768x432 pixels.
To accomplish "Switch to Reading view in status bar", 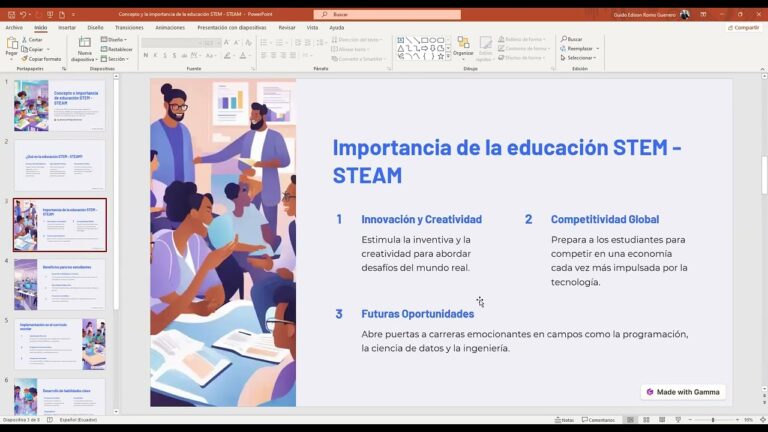I will pos(662,420).
